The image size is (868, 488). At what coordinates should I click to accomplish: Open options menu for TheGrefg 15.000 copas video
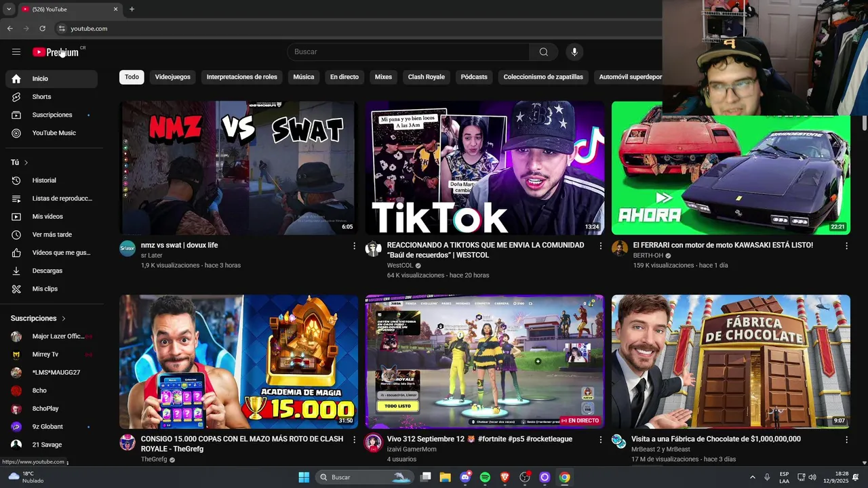[354, 440]
